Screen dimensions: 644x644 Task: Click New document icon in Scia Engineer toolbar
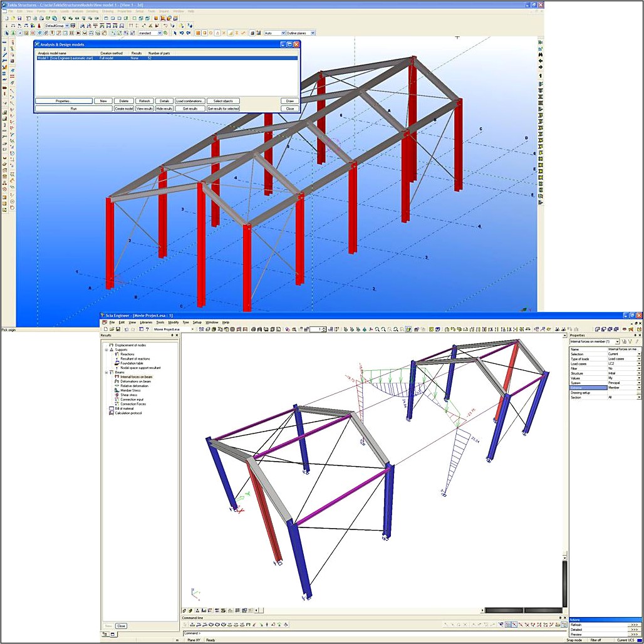(x=105, y=329)
